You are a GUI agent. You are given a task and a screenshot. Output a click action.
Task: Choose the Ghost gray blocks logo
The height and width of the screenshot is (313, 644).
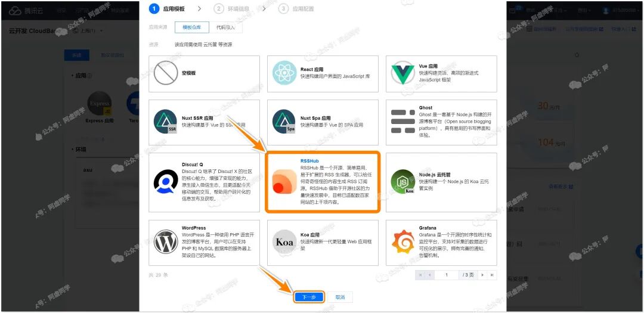pyautogui.click(x=403, y=122)
